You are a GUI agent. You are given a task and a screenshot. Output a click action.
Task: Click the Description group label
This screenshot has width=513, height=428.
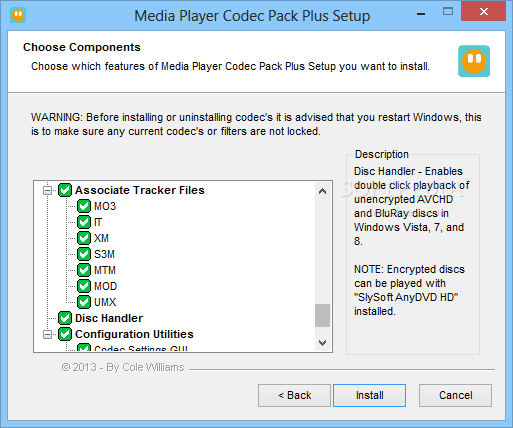(x=382, y=154)
